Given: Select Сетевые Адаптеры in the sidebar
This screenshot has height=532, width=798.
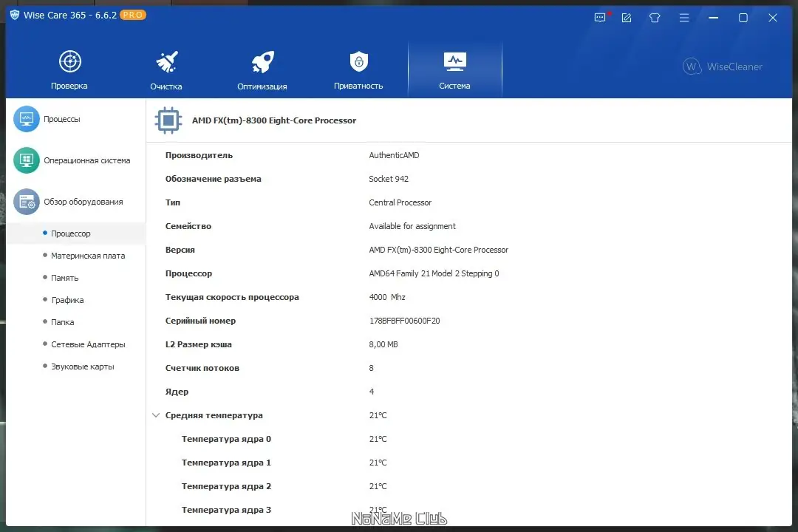Looking at the screenshot, I should (88, 344).
